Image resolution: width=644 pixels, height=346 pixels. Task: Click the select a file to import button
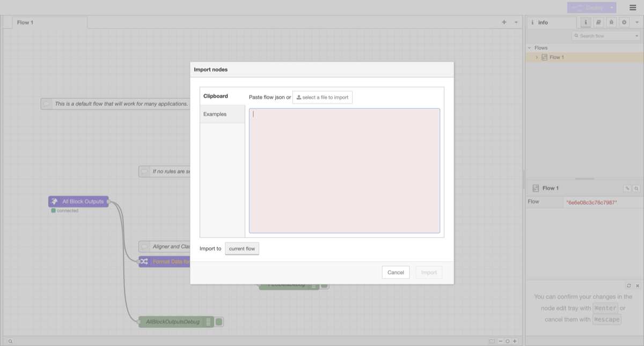[x=322, y=97]
